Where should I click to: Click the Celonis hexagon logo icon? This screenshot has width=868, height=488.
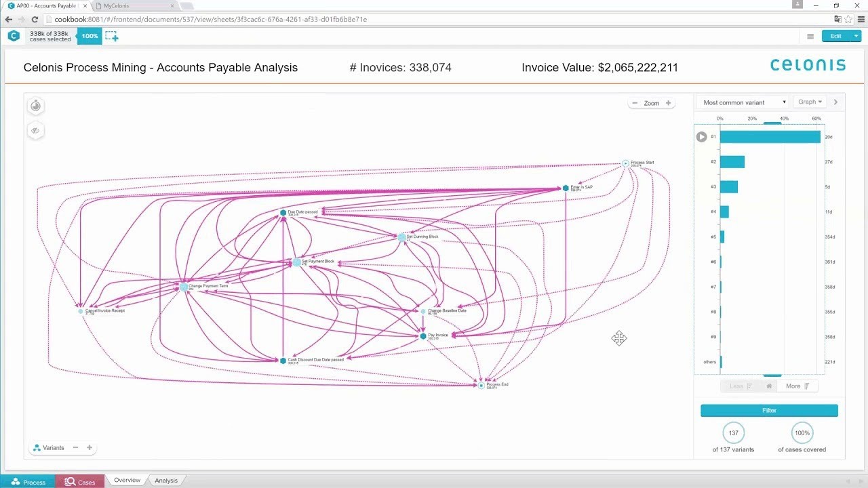click(x=14, y=36)
